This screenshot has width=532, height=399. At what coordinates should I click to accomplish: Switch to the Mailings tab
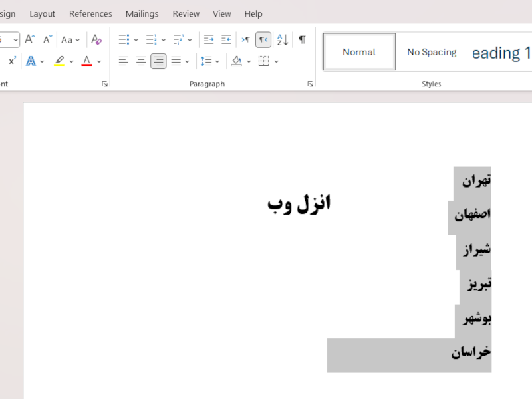142,14
